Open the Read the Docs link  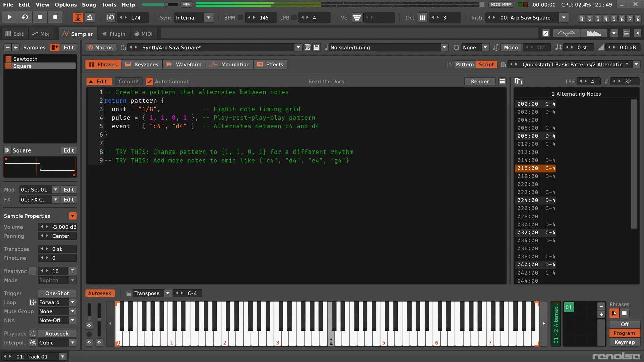point(326,81)
